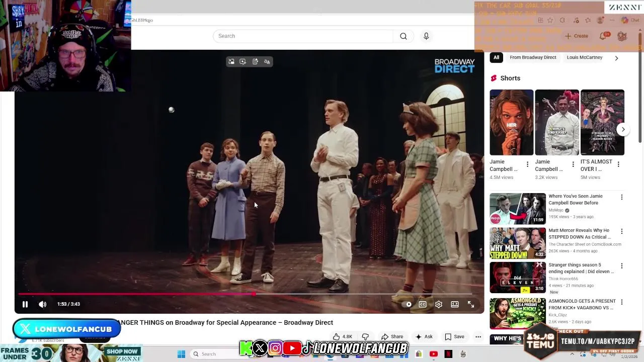
Task: Open 'Where You've Seen Jamie Campbell Bower' video
Action: (x=575, y=200)
